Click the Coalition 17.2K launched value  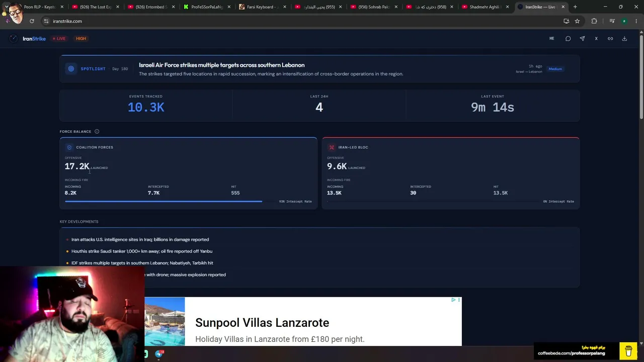(77, 166)
